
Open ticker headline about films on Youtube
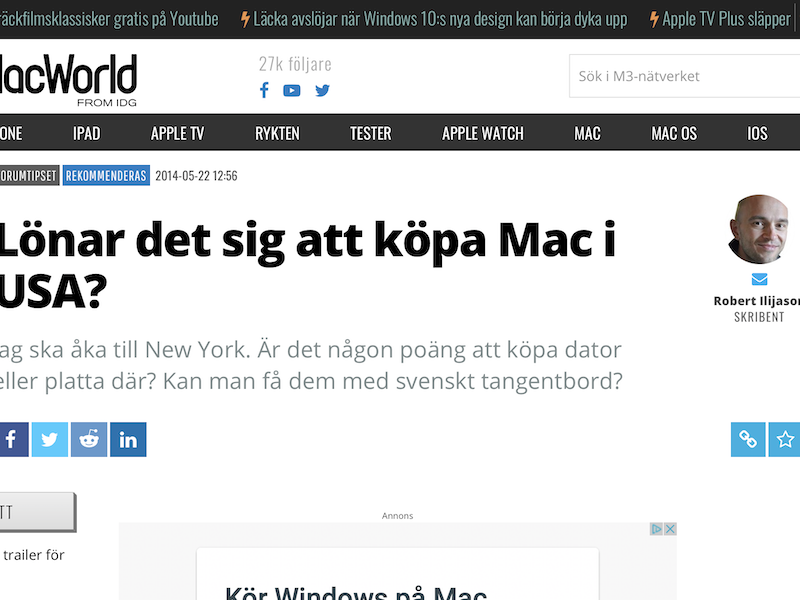109,19
